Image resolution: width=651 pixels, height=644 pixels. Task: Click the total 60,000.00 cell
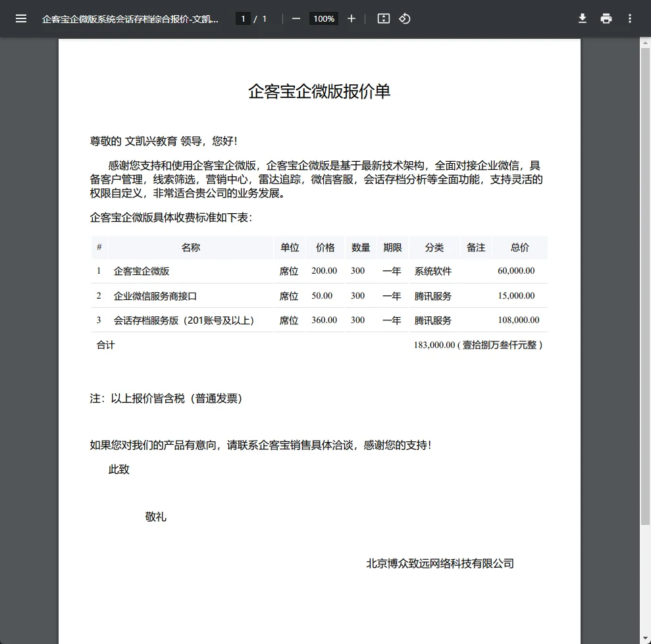point(516,271)
